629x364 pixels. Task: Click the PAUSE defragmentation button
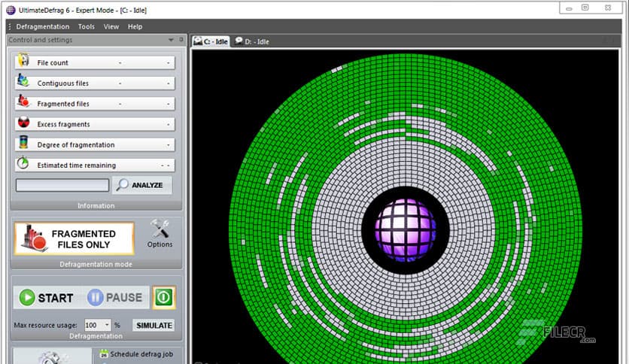115,298
